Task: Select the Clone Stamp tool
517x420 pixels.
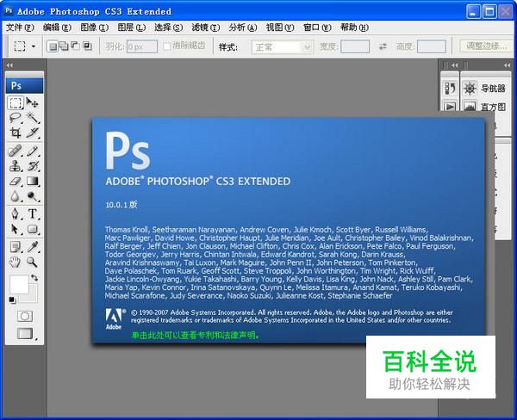Action: (x=16, y=166)
